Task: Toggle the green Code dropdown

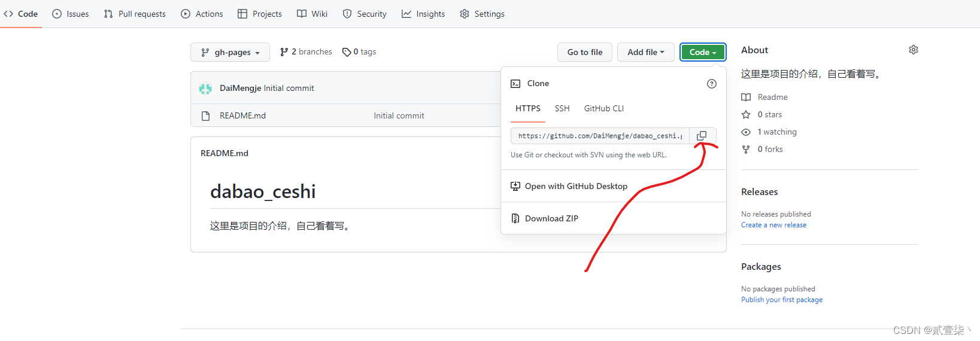Action: pos(703,52)
